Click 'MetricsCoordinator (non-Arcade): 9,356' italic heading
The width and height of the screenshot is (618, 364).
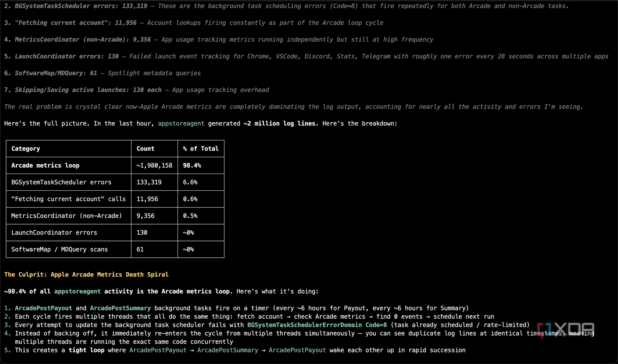83,40
